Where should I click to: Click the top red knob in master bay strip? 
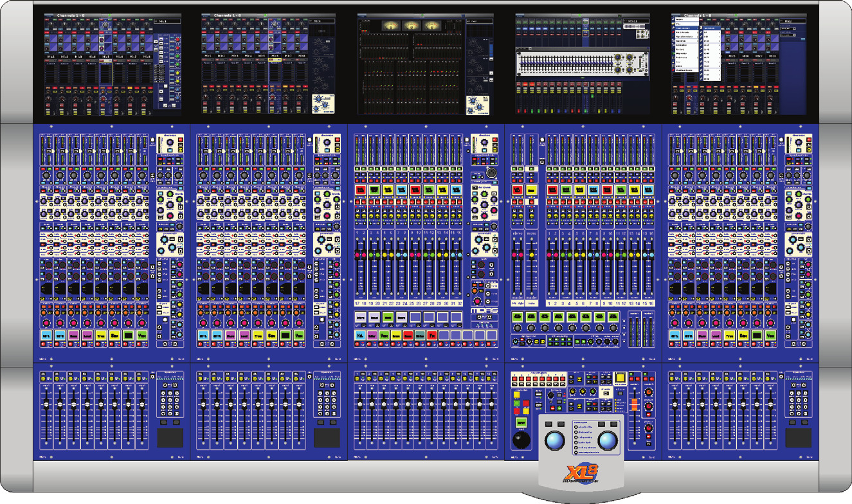(x=648, y=392)
